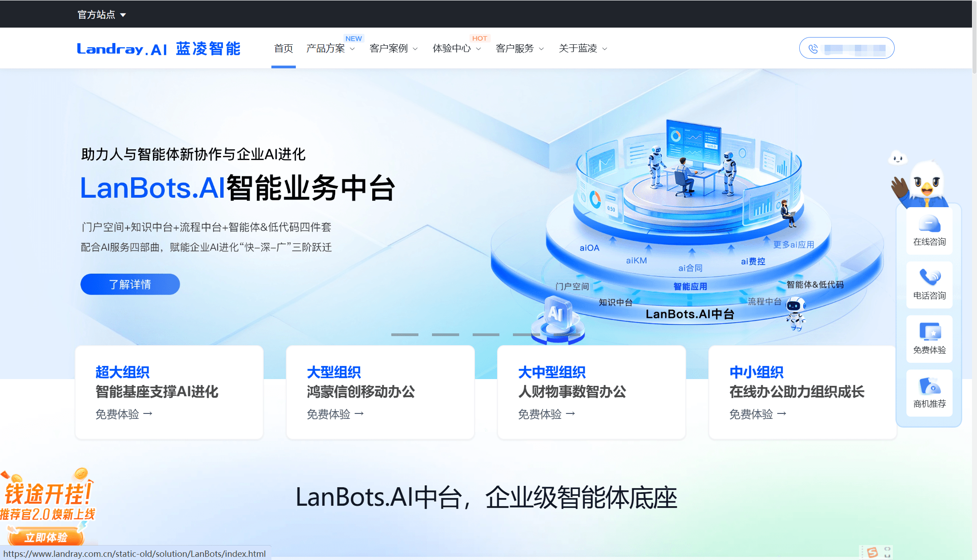Click arrow next to 免费体验 under 超大组织
The image size is (977, 560).
coord(148,413)
